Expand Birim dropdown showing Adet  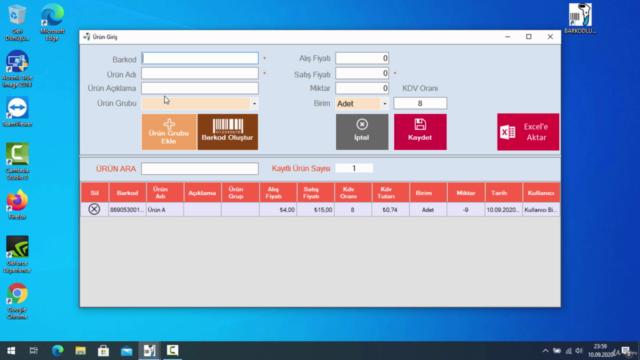[x=384, y=104]
